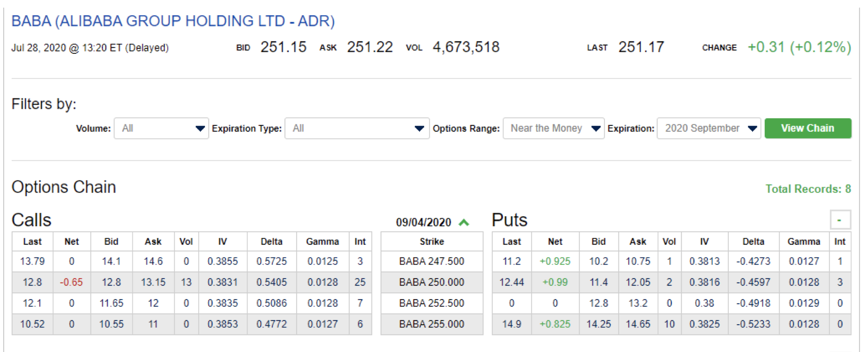Click Puts volume value 10

click(669, 324)
